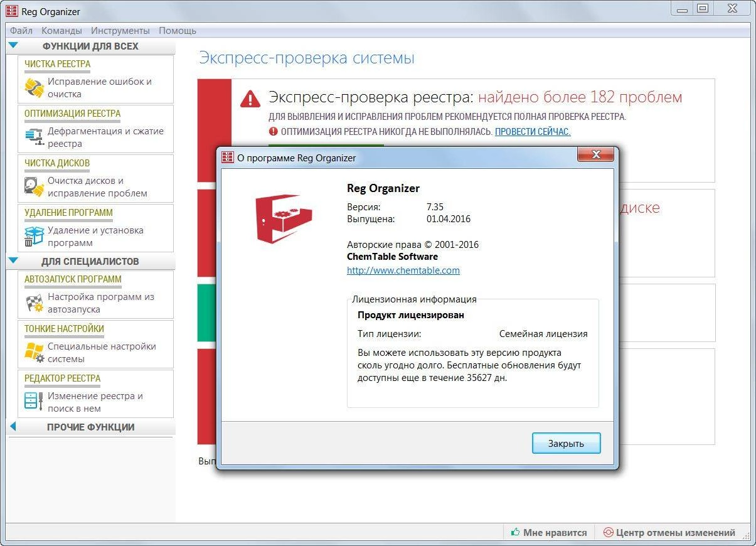Click the uninstall programs box icon

[34, 236]
